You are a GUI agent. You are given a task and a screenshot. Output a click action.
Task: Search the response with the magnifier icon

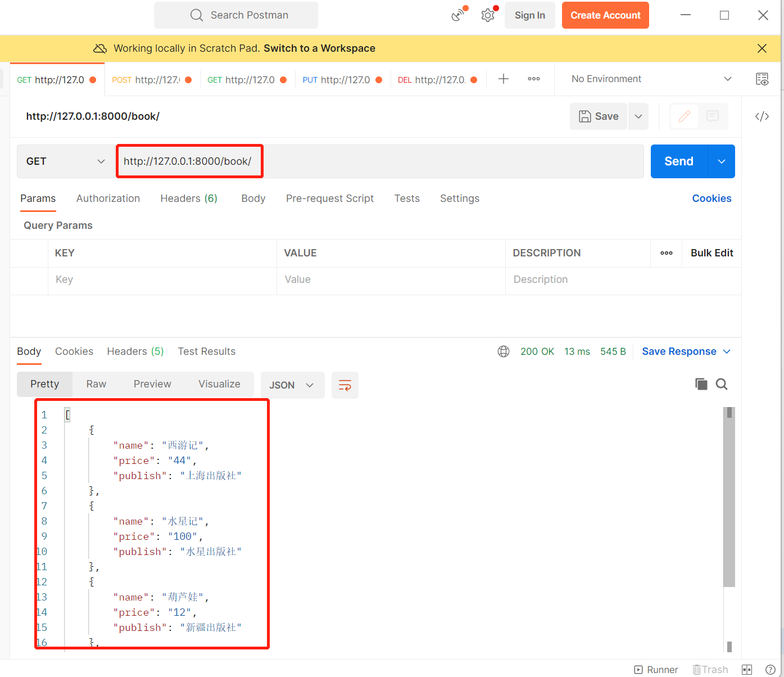click(x=722, y=384)
